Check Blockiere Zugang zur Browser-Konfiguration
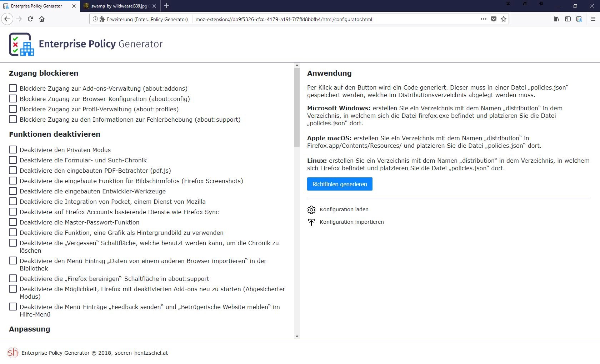This screenshot has height=364, width=600. 13,98
